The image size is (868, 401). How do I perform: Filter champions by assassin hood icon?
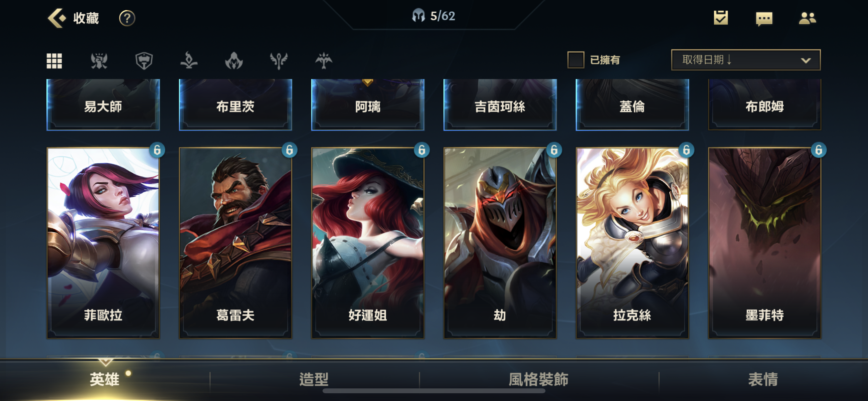[234, 61]
